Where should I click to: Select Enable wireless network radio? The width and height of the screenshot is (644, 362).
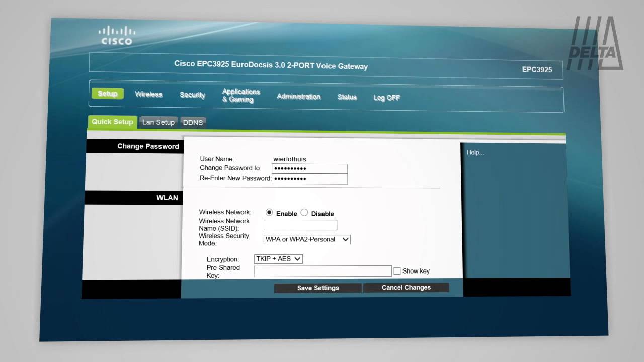click(269, 213)
